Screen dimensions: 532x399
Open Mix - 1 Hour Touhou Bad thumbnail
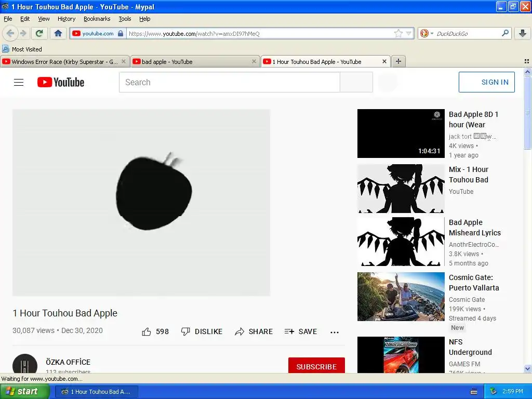[x=401, y=189]
